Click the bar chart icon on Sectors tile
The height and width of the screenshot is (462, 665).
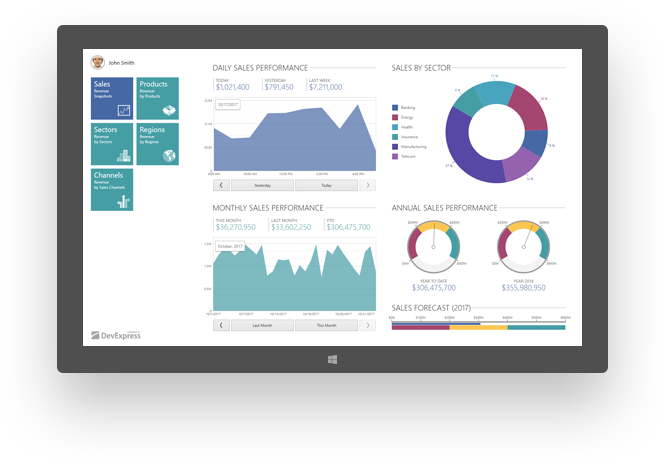pyautogui.click(x=123, y=156)
